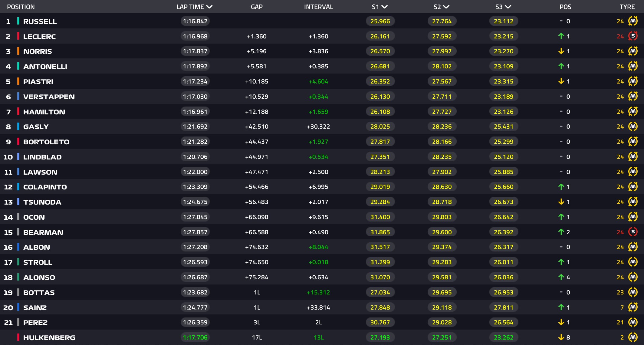Click the orange team color bar beside Norris
The height and width of the screenshot is (345, 644).
[18, 51]
